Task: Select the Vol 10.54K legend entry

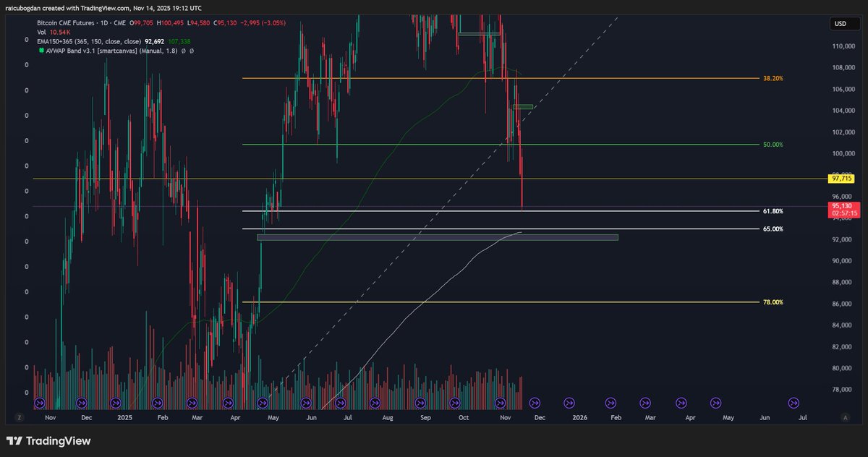Action: [55, 33]
